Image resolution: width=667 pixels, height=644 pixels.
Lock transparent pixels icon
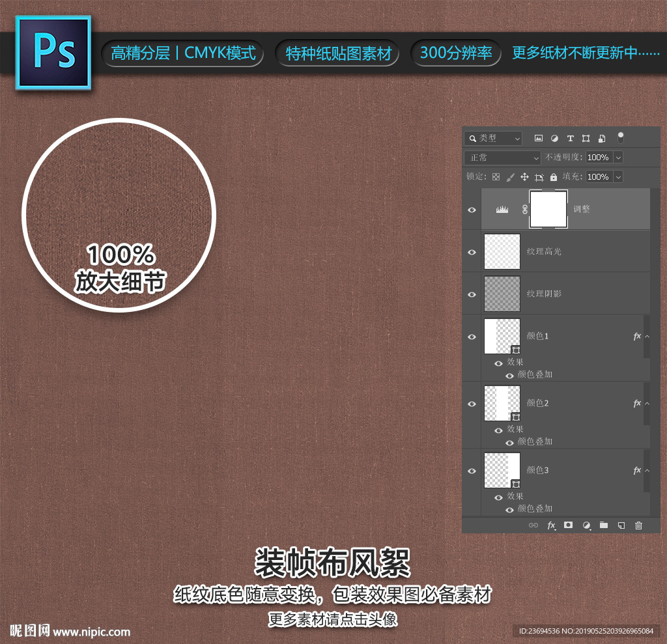(496, 177)
